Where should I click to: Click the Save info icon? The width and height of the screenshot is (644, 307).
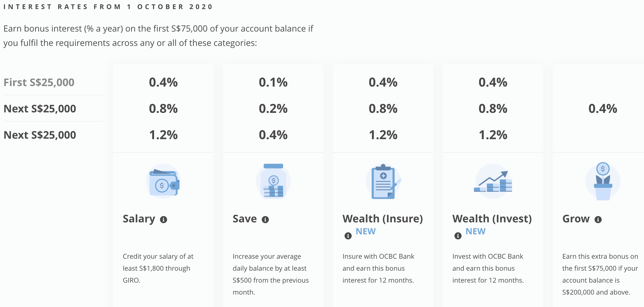(265, 220)
